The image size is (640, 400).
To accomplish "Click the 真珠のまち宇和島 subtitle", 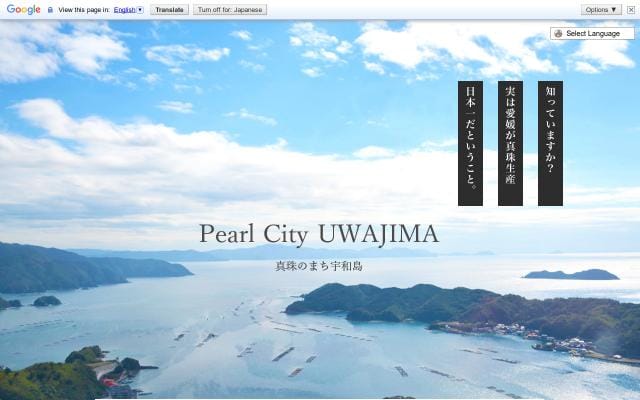I will (x=319, y=266).
